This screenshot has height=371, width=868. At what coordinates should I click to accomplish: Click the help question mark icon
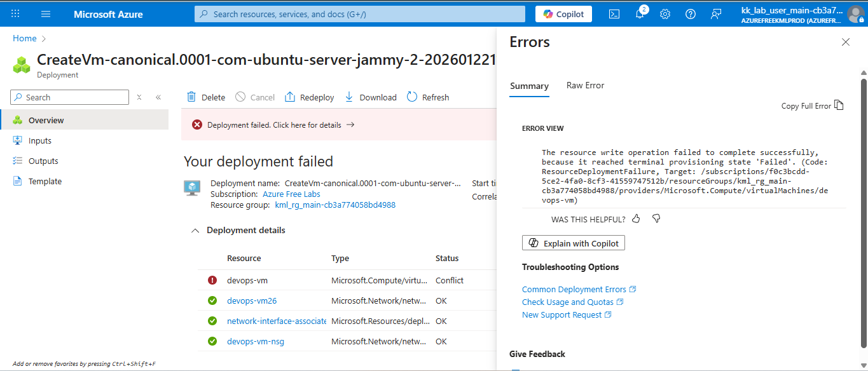(691, 14)
